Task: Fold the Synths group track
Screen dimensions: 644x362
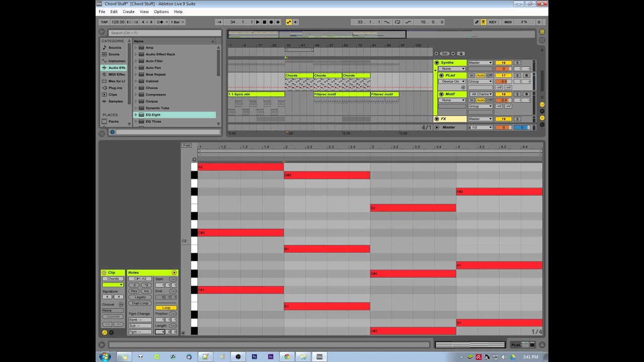Action: (x=437, y=63)
